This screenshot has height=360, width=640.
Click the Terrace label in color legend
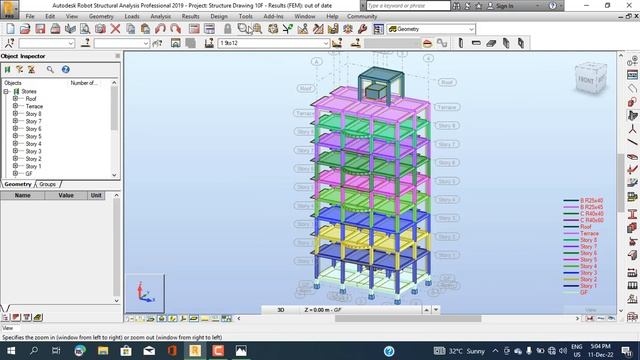tap(589, 233)
